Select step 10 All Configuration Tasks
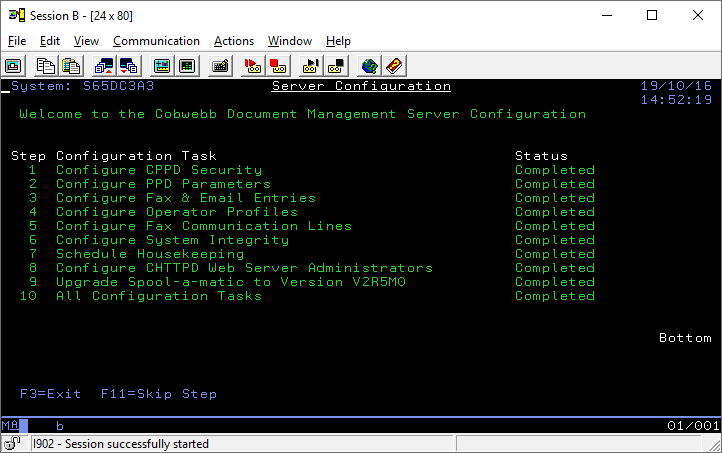The image size is (722, 453). (x=159, y=296)
